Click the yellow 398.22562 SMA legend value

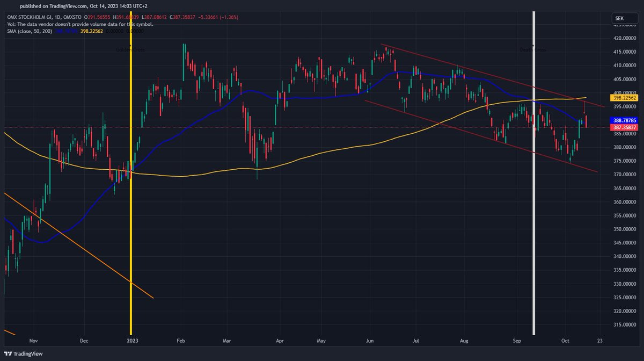tap(91, 31)
